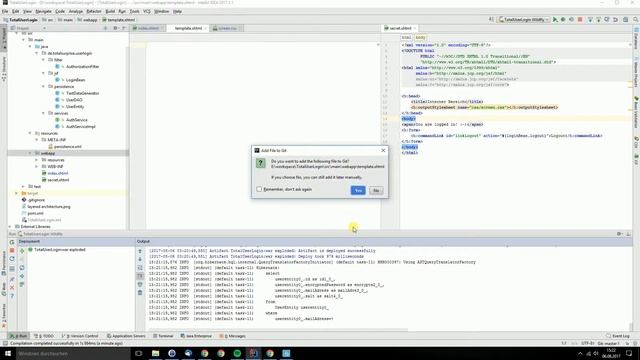Toggle the Remember, don't ask again checkbox

pyautogui.click(x=259, y=189)
